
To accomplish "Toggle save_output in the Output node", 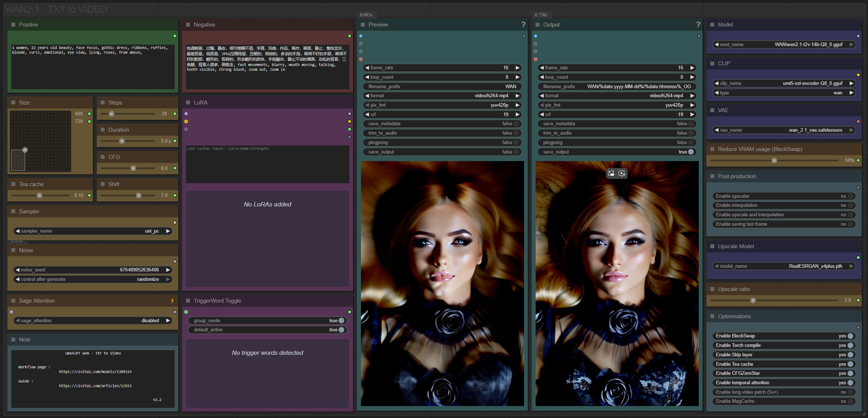I will pyautogui.click(x=690, y=152).
